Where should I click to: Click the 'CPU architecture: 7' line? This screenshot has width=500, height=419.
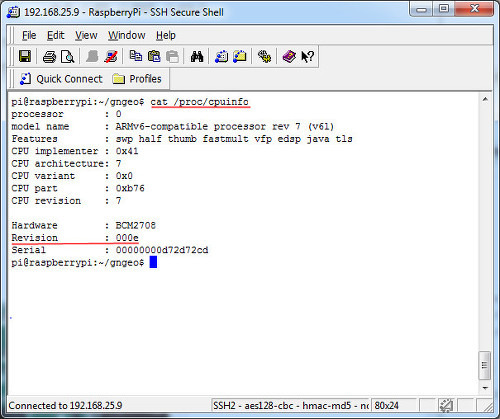point(66,163)
